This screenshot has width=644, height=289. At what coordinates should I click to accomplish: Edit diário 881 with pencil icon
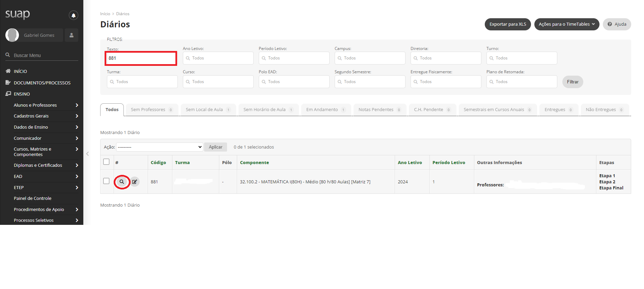[135, 182]
